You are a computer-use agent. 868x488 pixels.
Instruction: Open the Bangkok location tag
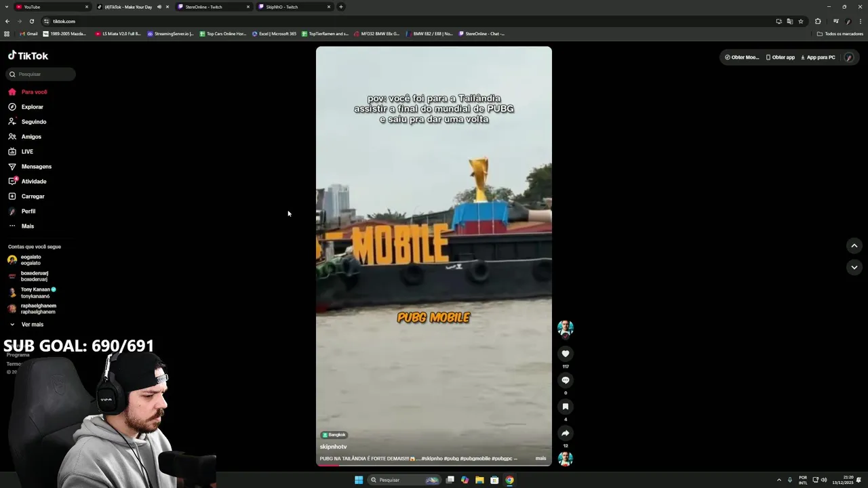click(x=334, y=434)
